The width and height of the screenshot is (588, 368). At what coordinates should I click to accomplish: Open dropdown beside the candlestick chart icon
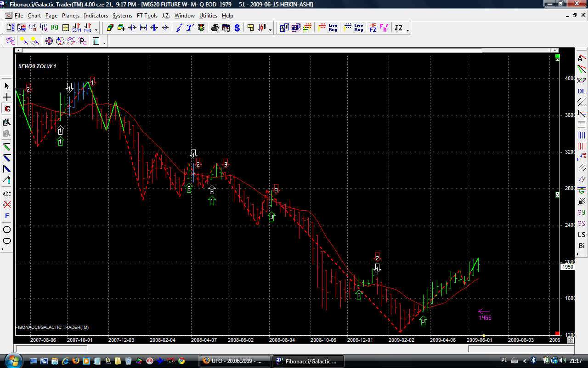click(x=270, y=30)
